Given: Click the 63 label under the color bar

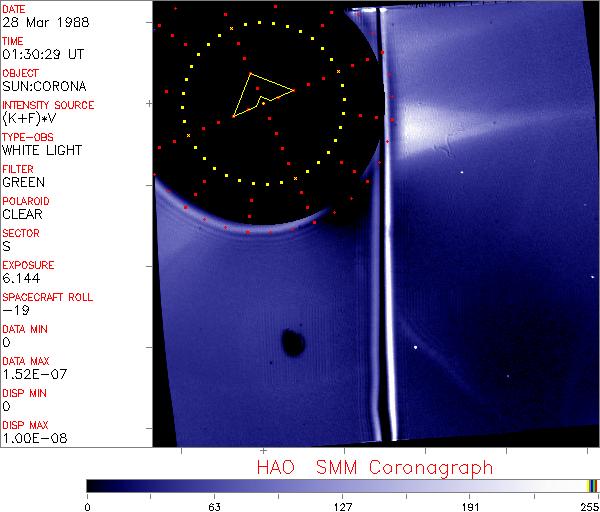Looking at the screenshot, I should click(x=214, y=505).
